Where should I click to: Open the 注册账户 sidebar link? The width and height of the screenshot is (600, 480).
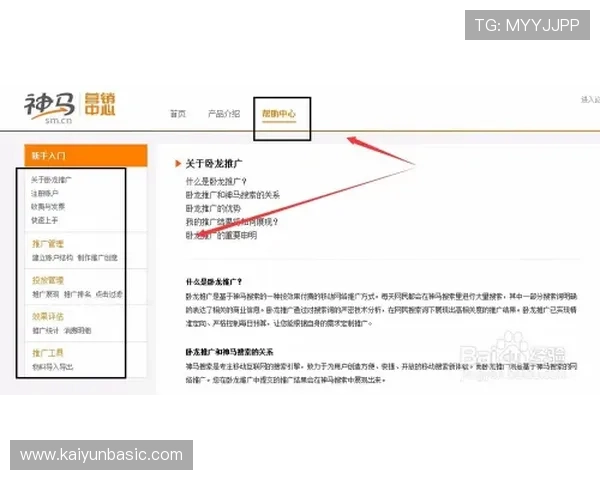[45, 193]
